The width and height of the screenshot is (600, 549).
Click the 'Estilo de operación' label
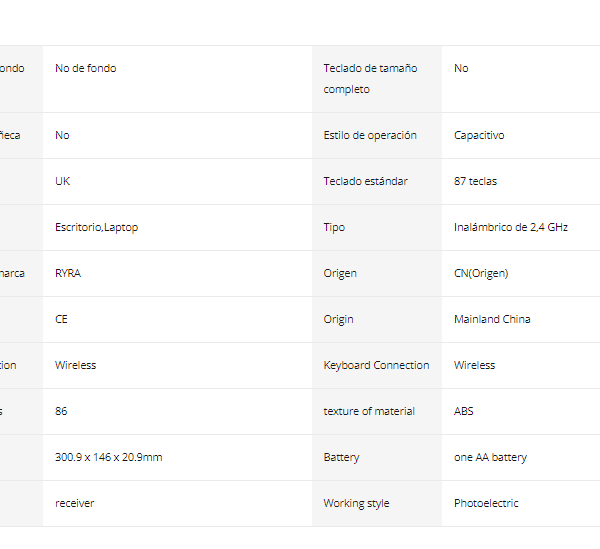point(370,135)
